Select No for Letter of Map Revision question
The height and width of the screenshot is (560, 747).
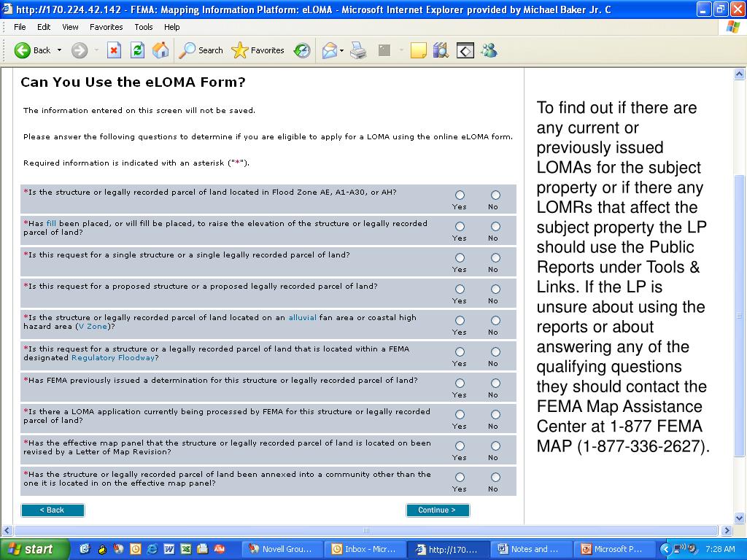(495, 446)
